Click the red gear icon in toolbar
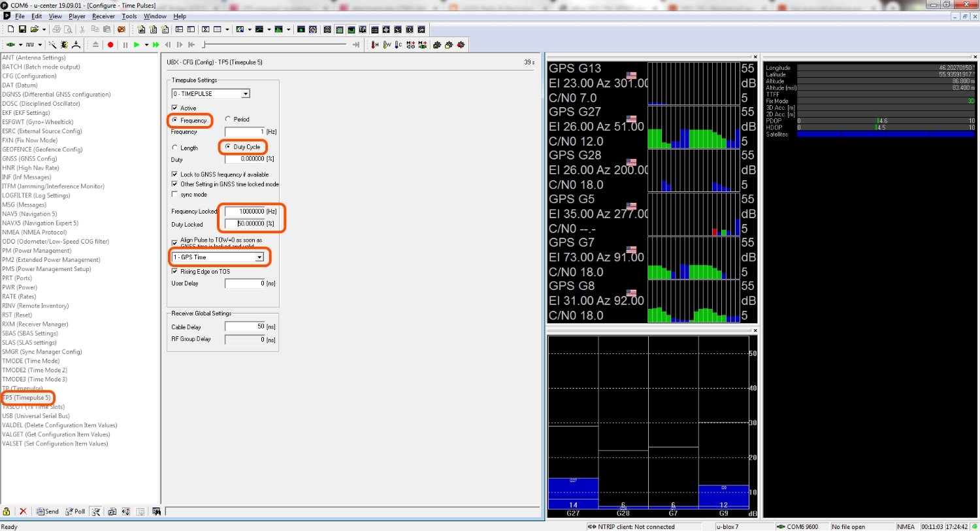 [461, 45]
